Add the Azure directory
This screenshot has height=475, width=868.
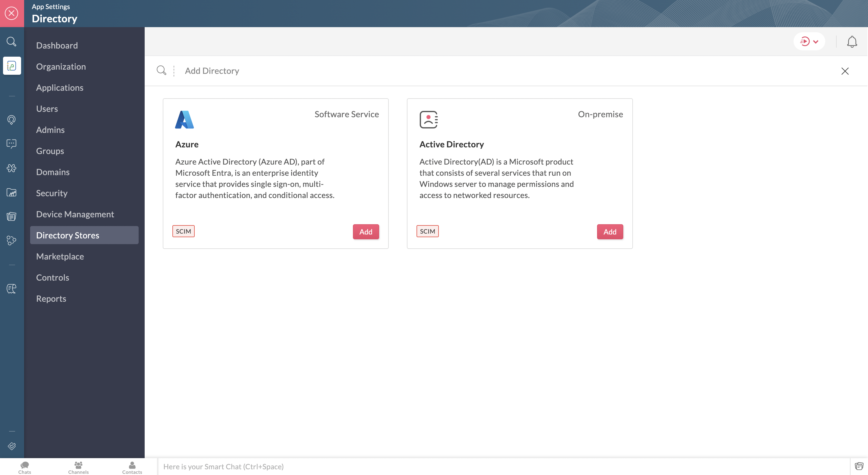point(366,232)
